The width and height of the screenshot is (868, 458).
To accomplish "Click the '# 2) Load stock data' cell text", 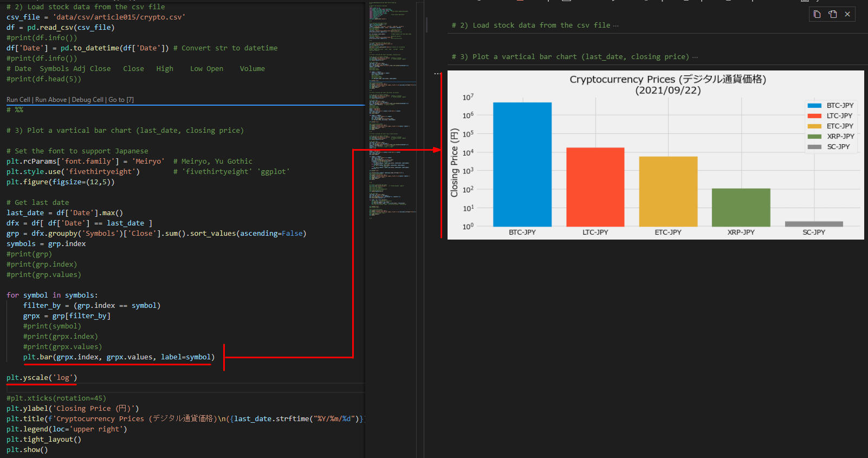I will (x=531, y=25).
